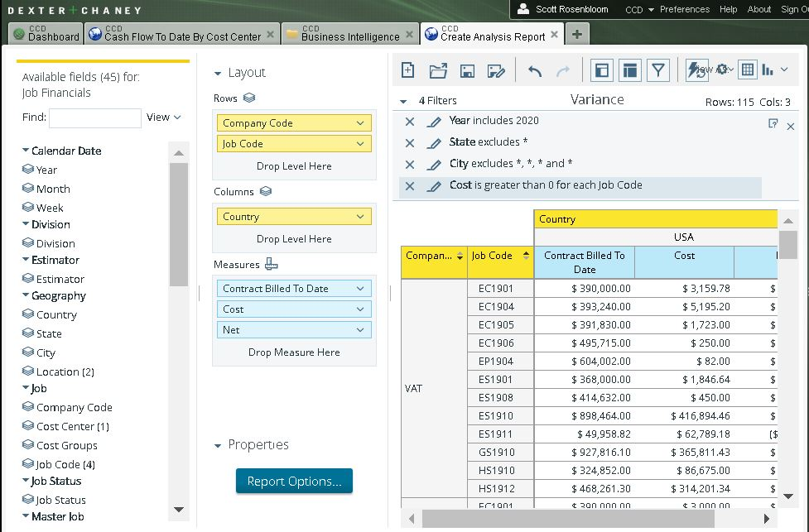
Task: Click the report's horizontal scrollbar
Action: pyautogui.click(x=567, y=519)
